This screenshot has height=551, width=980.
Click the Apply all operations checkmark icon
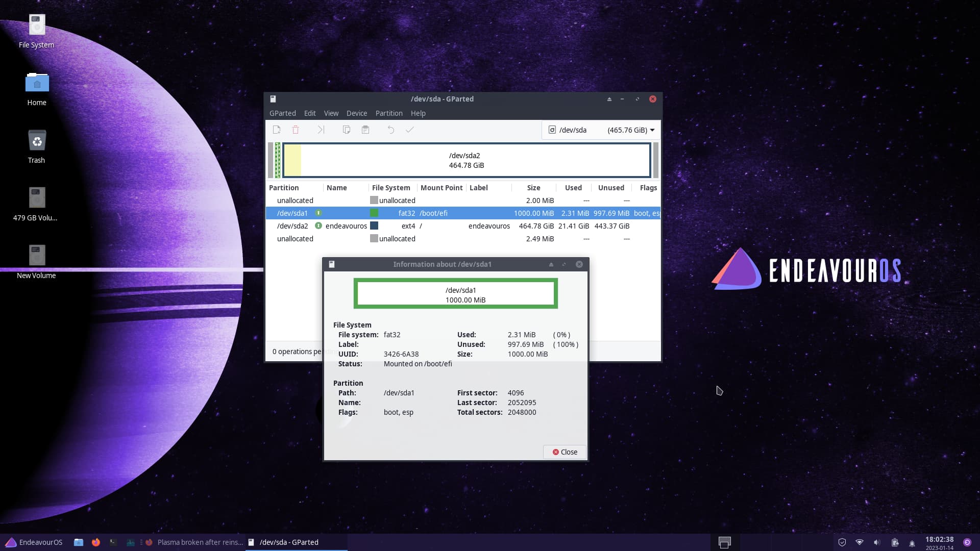(410, 130)
